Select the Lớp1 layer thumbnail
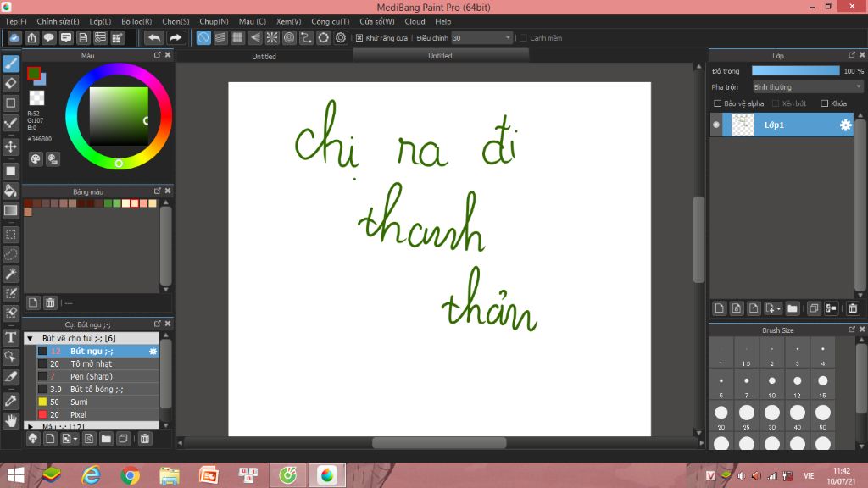The image size is (868, 488). point(743,125)
